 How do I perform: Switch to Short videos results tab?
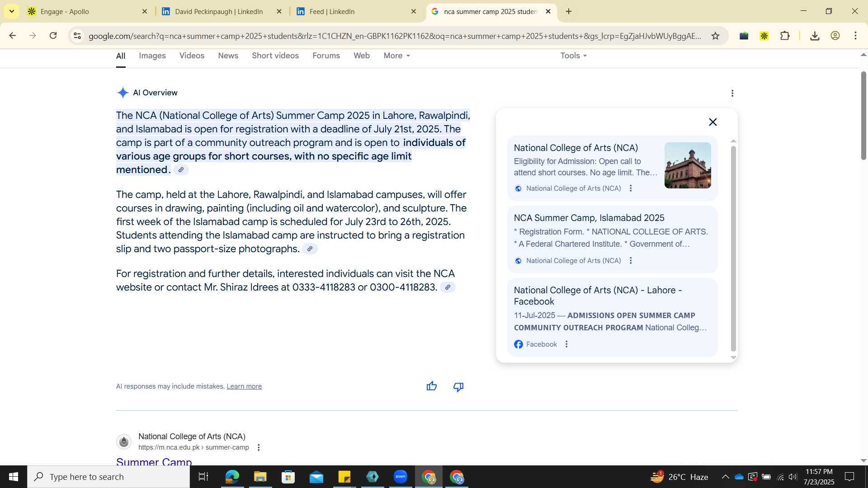[275, 56]
